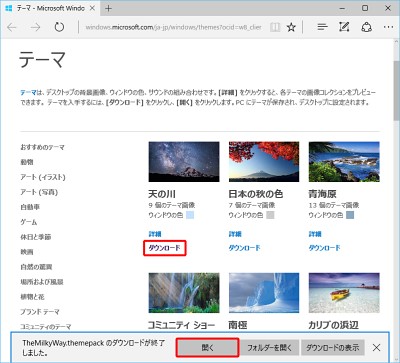This screenshot has height=363, width=400.
Task: Open the Share icon in toolbar
Action: [x=367, y=27]
